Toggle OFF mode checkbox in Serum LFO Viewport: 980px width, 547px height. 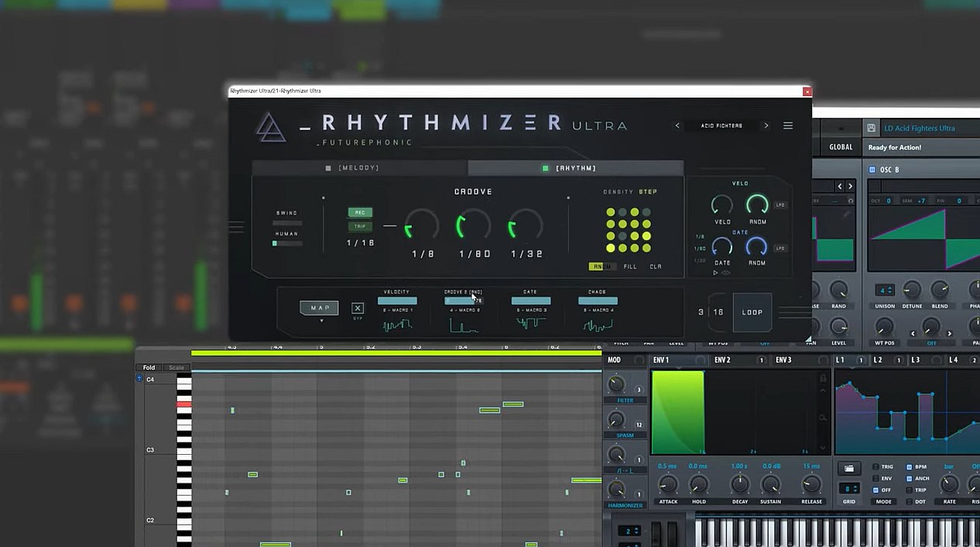[875, 490]
